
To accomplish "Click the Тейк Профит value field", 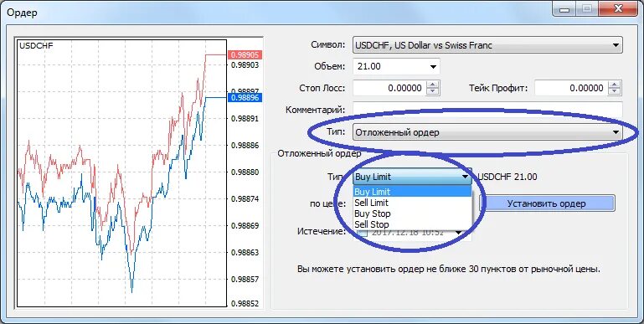I will (x=571, y=88).
